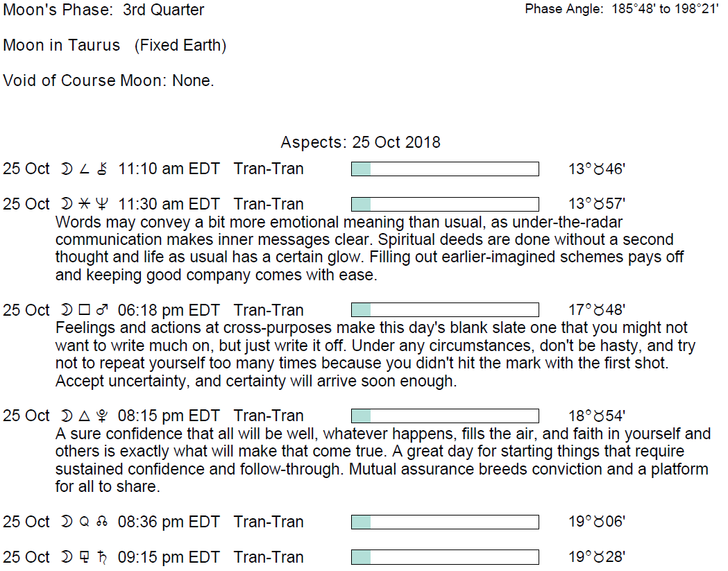Click the "Void of Course Moon: None." text

(108, 80)
